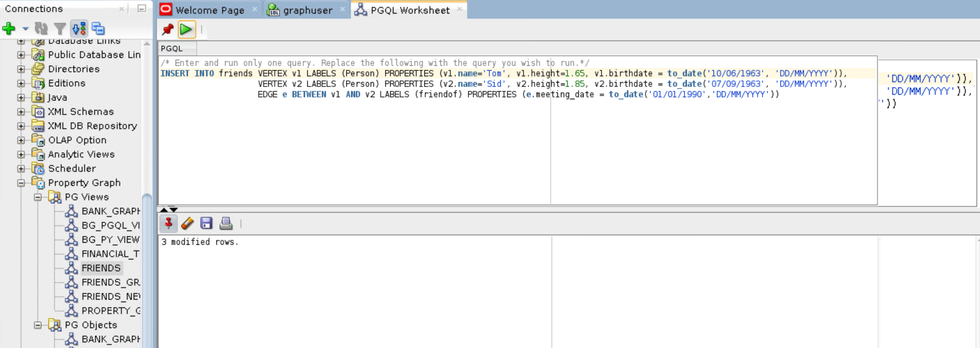Minimize the Connections panel

[x=142, y=8]
